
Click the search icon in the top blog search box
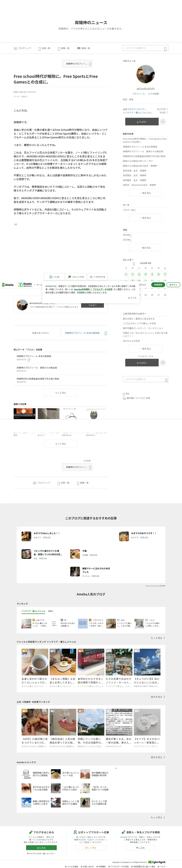[165, 49]
